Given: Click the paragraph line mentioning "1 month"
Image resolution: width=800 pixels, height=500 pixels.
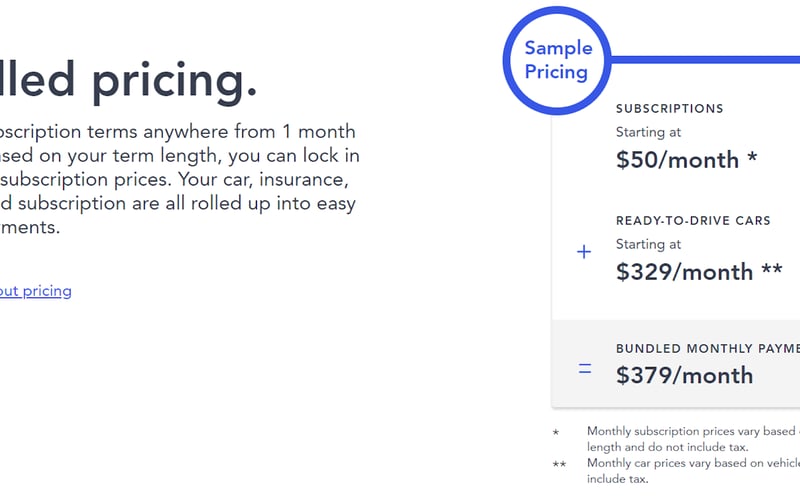Looking at the screenshot, I should pyautogui.click(x=177, y=132).
